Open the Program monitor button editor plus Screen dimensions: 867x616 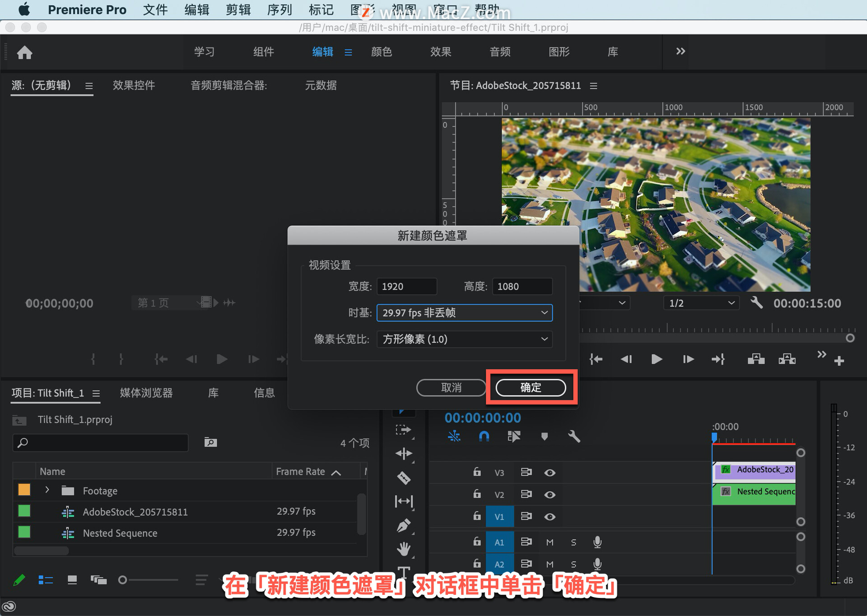pyautogui.click(x=839, y=361)
